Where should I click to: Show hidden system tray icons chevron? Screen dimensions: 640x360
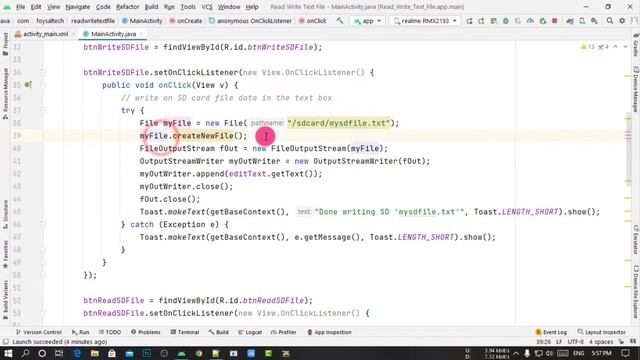pos(516,353)
